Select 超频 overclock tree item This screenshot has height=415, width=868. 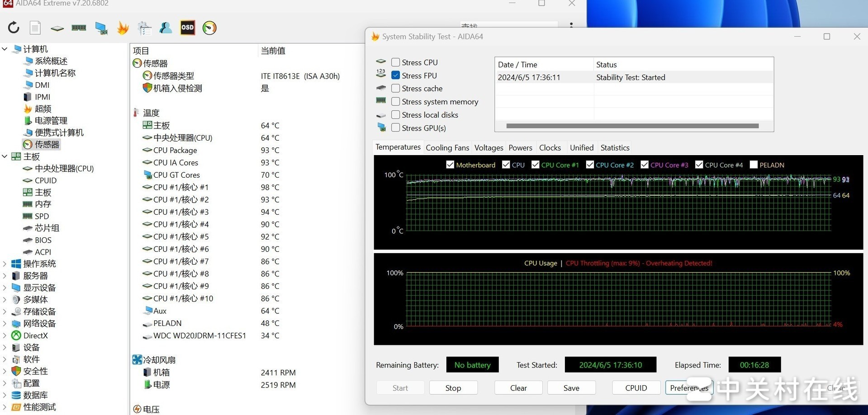click(43, 108)
